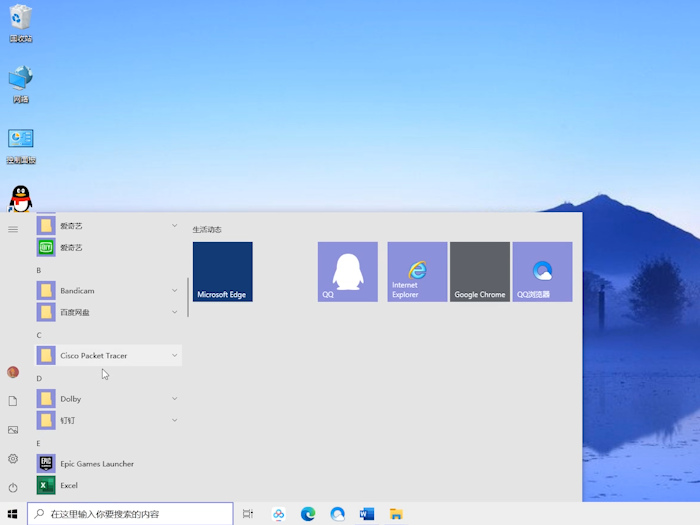Click the Start menu hamburger expand icon
Screen dimensions: 700x525
tap(13, 229)
